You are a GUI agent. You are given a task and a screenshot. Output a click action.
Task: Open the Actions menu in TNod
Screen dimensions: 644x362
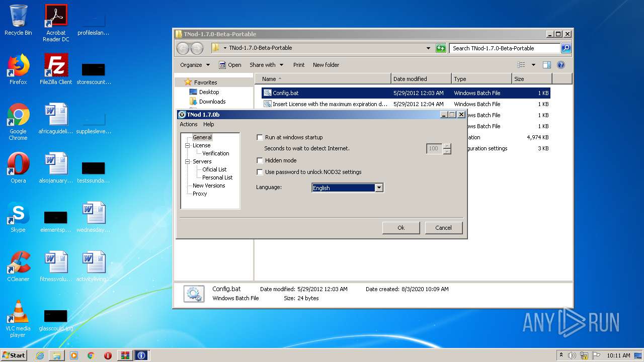pyautogui.click(x=189, y=124)
